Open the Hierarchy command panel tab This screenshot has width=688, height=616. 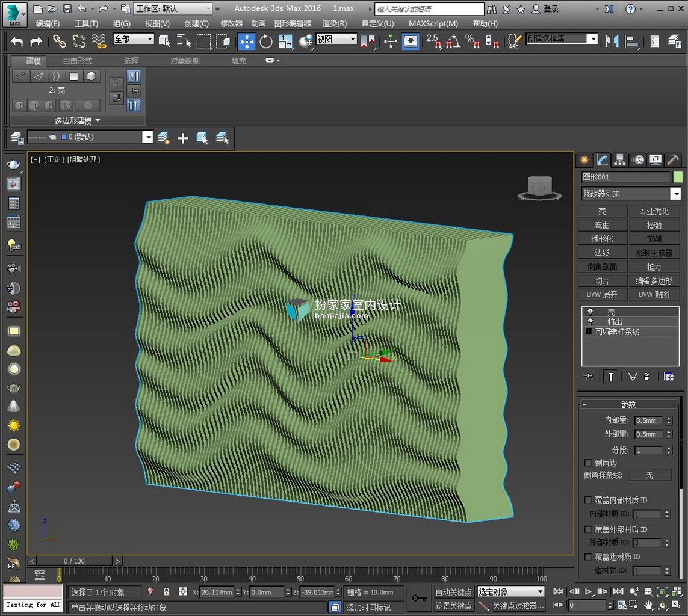pyautogui.click(x=619, y=160)
